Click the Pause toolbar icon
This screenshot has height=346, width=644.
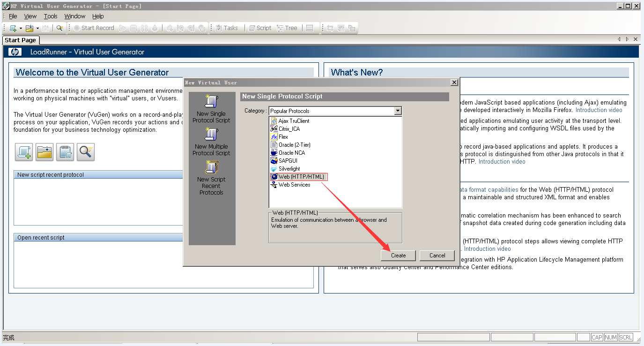click(x=144, y=28)
